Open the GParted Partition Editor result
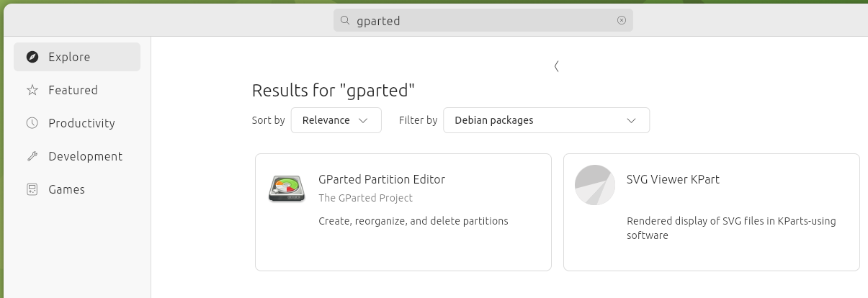This screenshot has width=868, height=298. (x=403, y=212)
